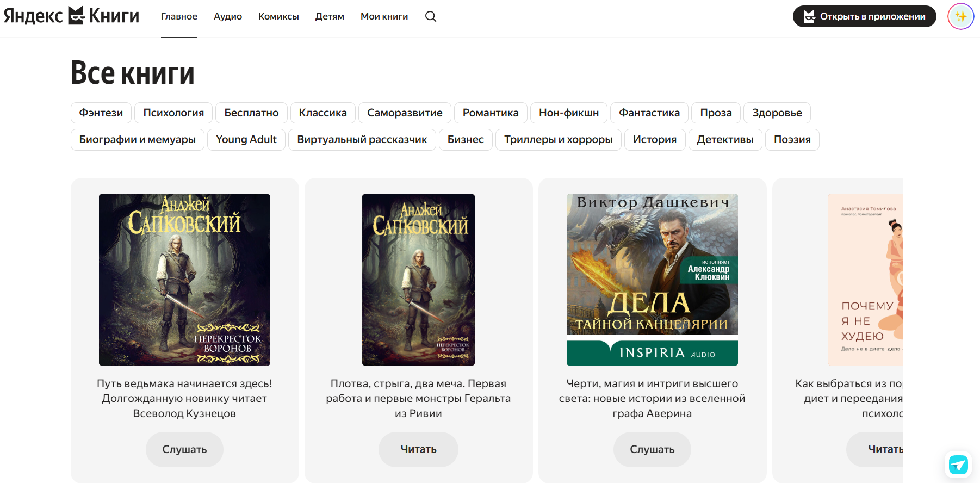The width and height of the screenshot is (980, 483).
Task: Open the Аудио tab
Action: pyautogui.click(x=227, y=16)
